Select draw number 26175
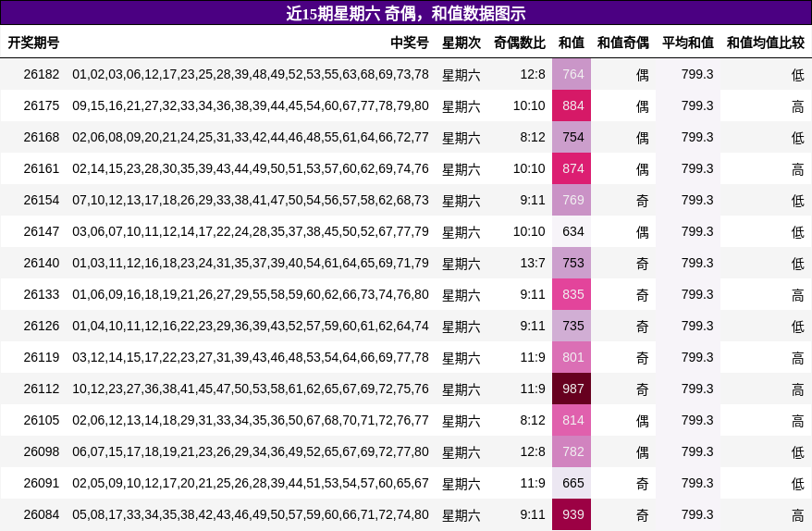Screen dimensions: 812x531 click(42, 105)
